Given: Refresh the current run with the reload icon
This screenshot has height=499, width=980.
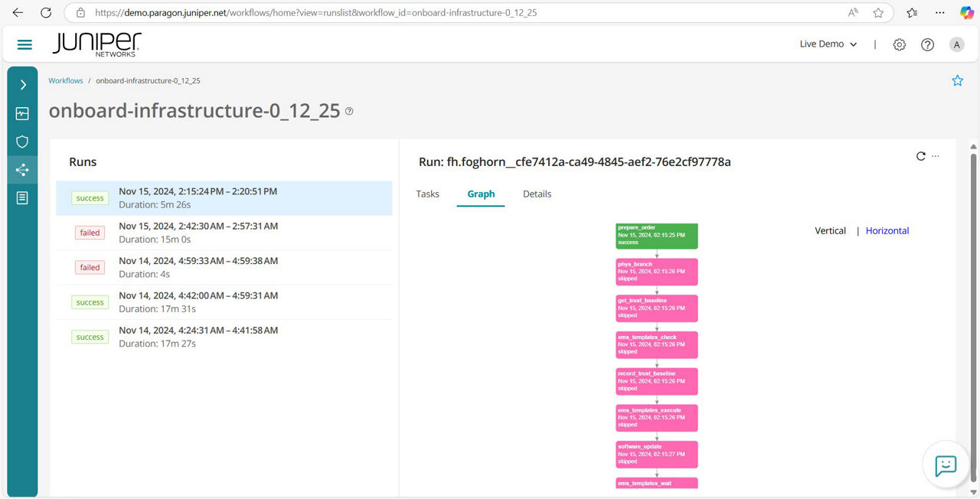Looking at the screenshot, I should pyautogui.click(x=921, y=155).
